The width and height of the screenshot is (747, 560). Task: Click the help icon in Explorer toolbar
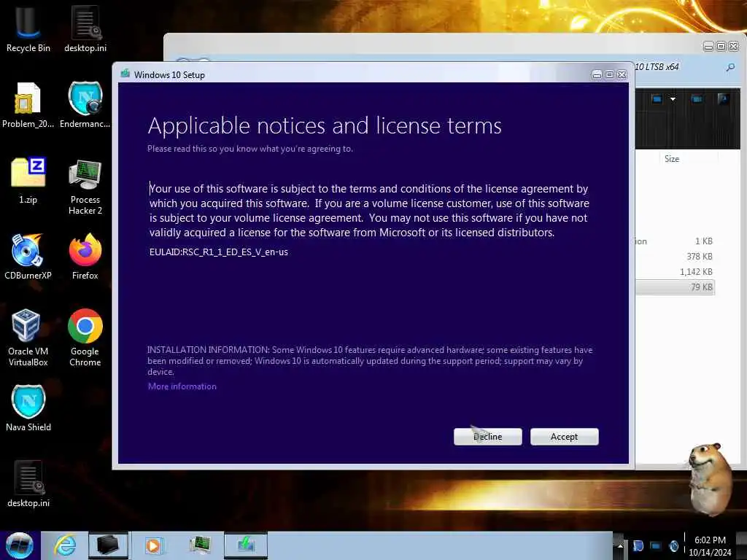[x=723, y=99]
